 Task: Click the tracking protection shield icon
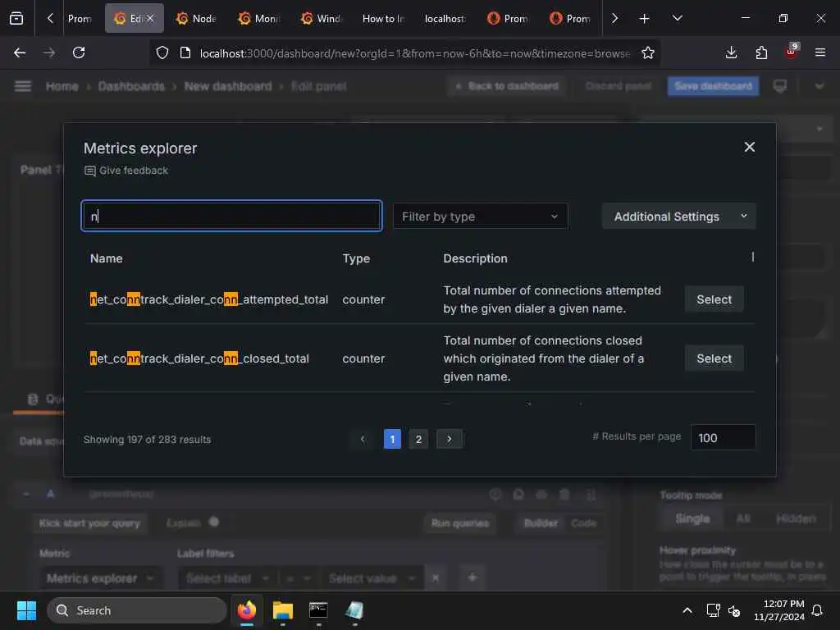pyautogui.click(x=162, y=52)
